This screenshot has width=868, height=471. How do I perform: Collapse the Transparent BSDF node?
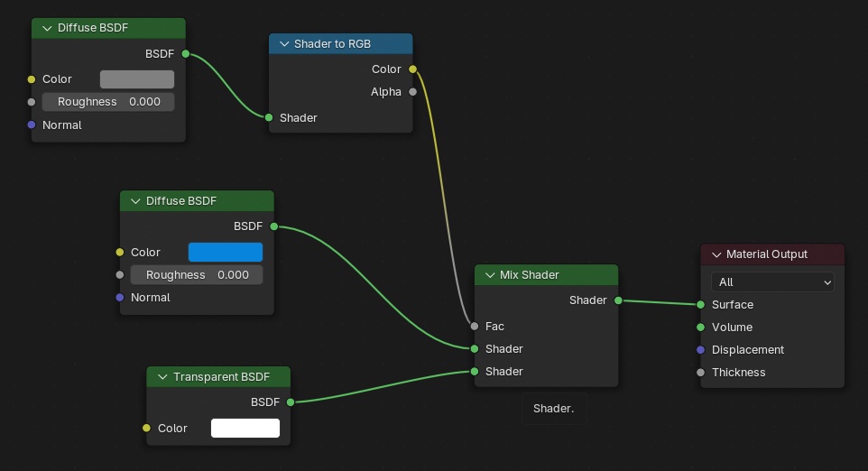tap(162, 377)
